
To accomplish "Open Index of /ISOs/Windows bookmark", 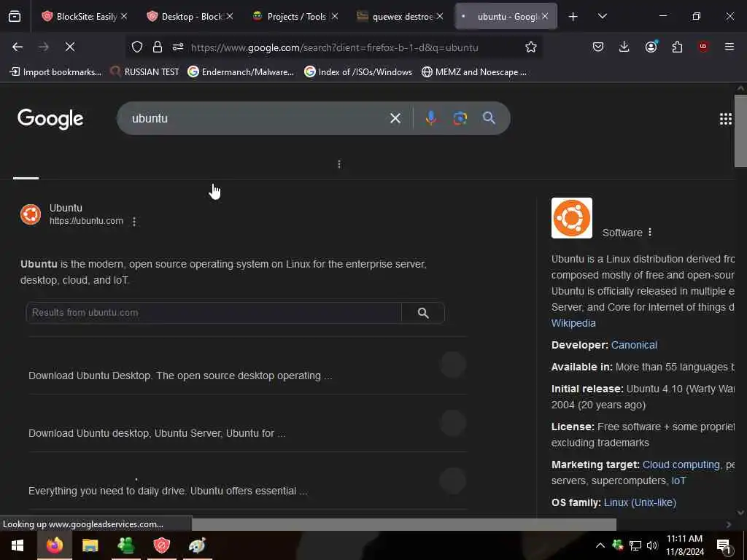I will [x=358, y=72].
